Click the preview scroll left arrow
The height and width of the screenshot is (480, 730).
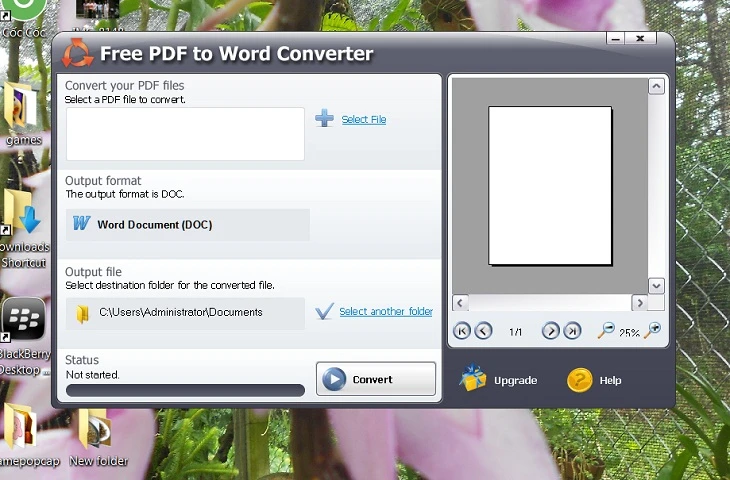[460, 303]
